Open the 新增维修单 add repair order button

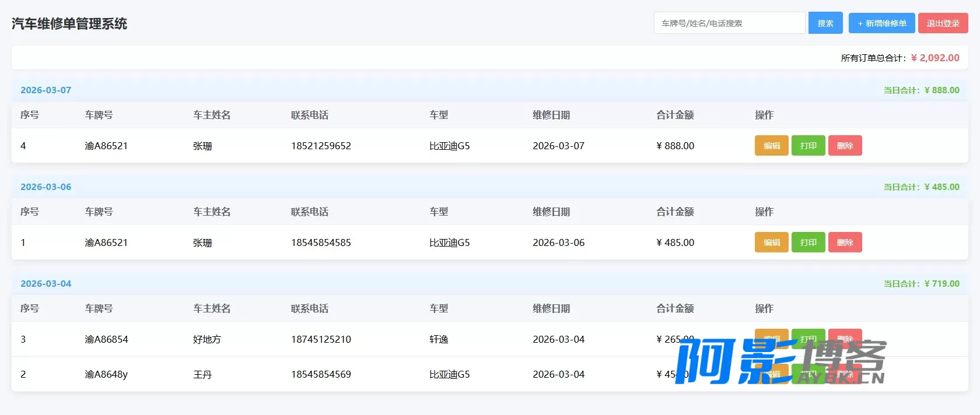[881, 23]
